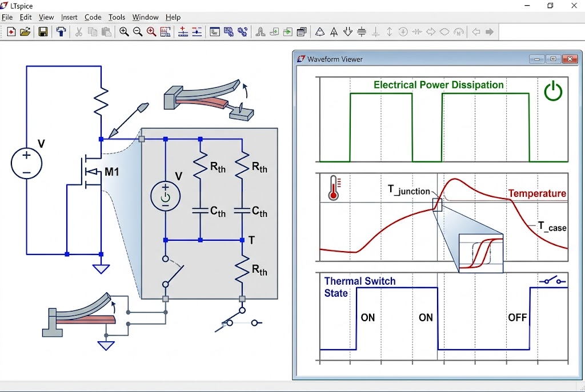Click the forward arrow toolbar icon

tap(490, 32)
